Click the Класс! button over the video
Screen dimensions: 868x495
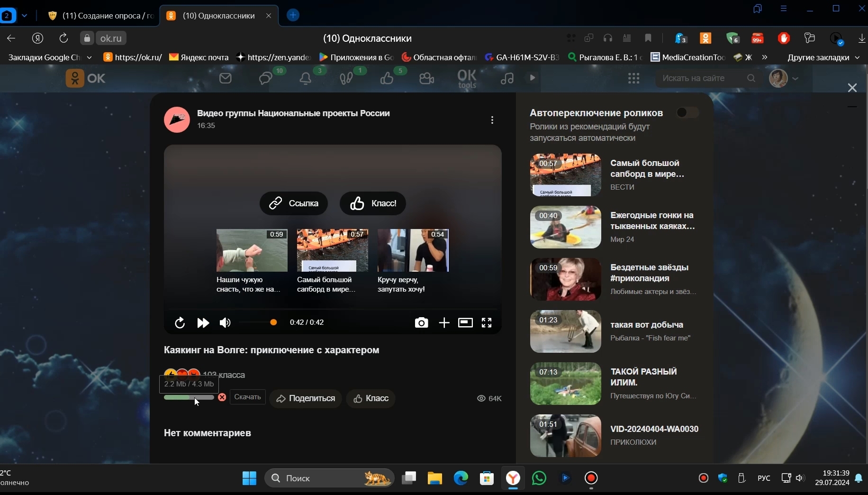coord(373,203)
